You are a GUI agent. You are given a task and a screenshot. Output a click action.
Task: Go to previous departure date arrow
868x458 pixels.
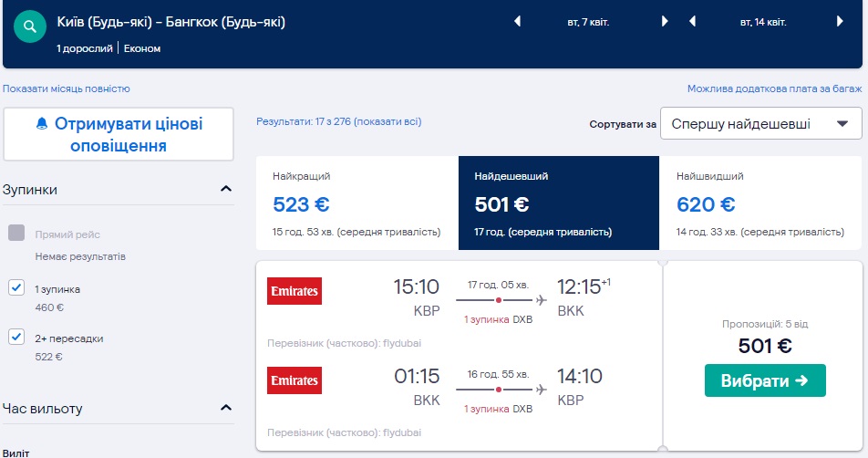point(517,22)
